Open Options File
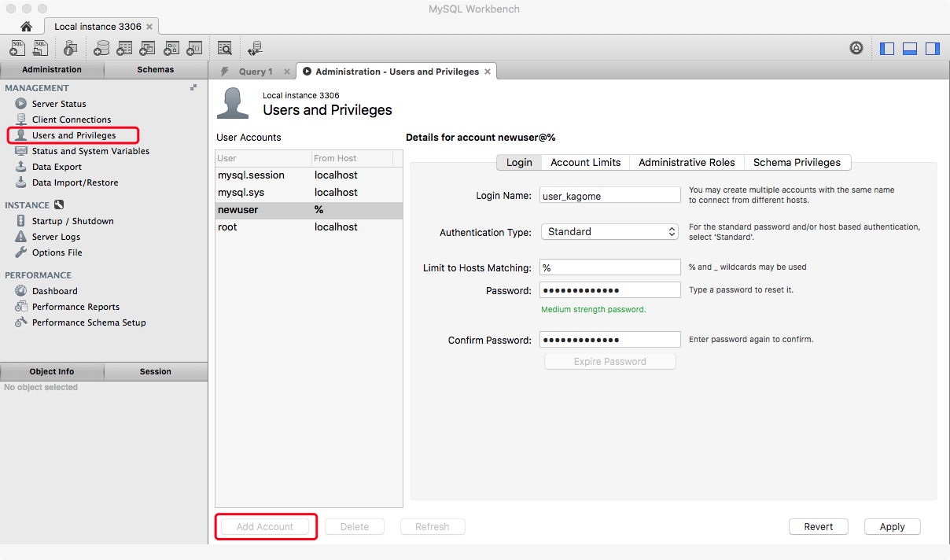Image resolution: width=950 pixels, height=560 pixels. [x=57, y=252]
